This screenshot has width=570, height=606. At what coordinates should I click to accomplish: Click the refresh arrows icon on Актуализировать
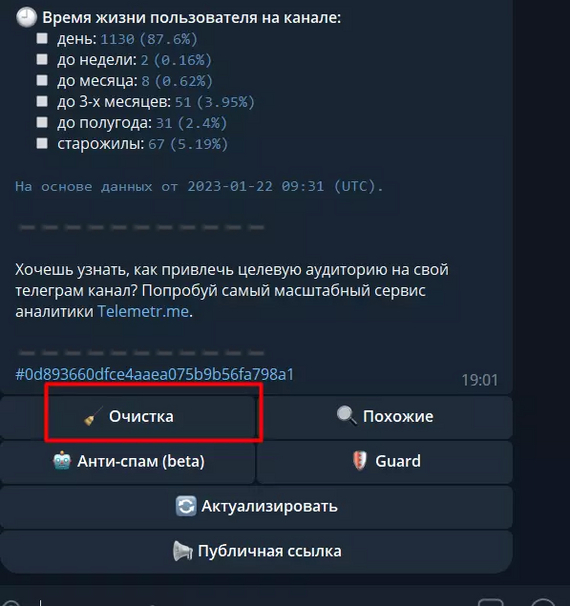[x=186, y=506]
